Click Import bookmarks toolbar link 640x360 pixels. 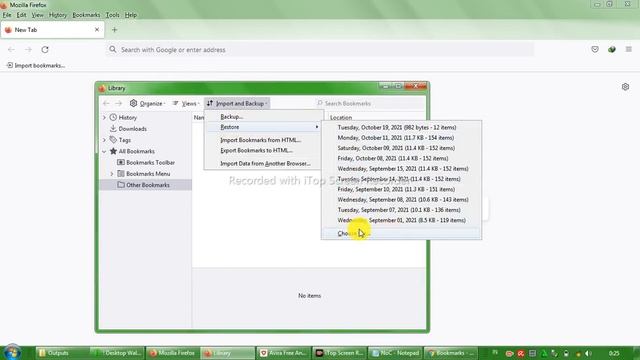(x=36, y=65)
